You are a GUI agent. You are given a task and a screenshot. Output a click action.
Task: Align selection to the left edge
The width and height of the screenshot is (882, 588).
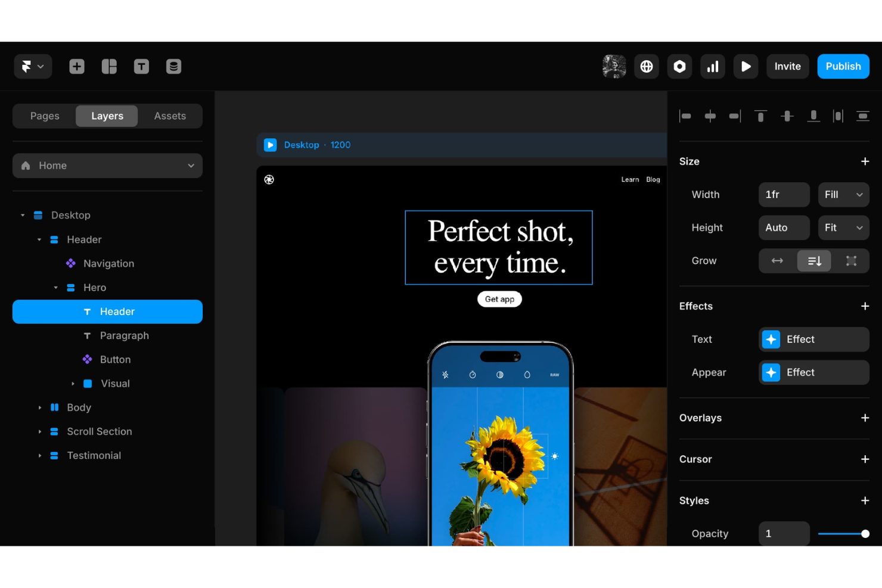685,116
